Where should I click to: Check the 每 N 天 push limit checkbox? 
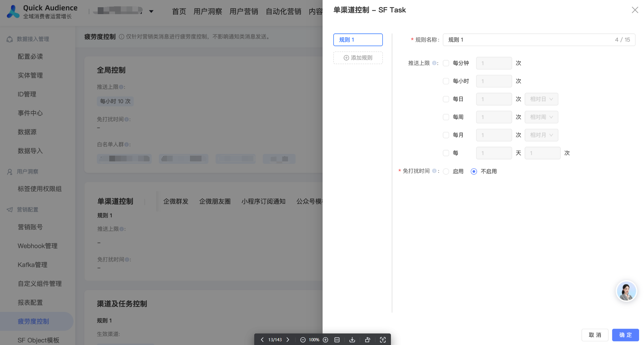446,153
